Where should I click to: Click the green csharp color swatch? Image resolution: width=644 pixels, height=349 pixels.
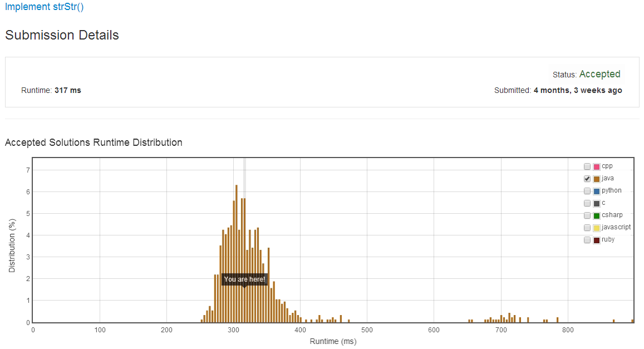click(x=597, y=215)
